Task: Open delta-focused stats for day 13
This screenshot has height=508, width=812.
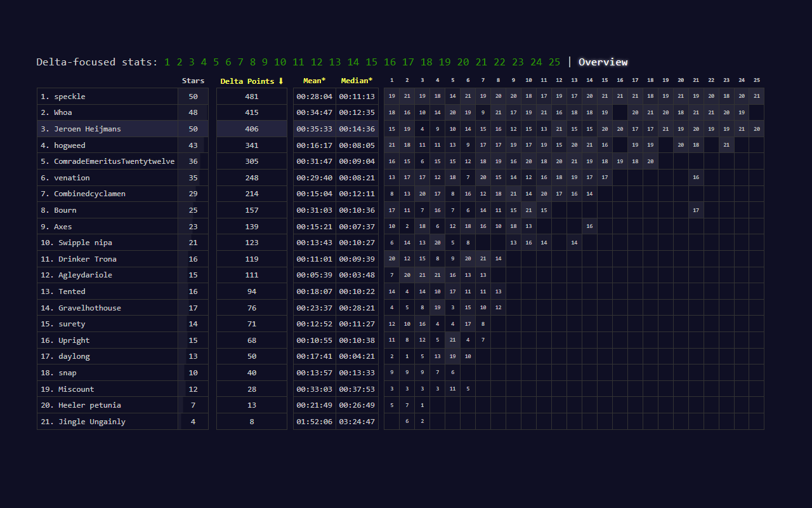Action: coord(335,62)
